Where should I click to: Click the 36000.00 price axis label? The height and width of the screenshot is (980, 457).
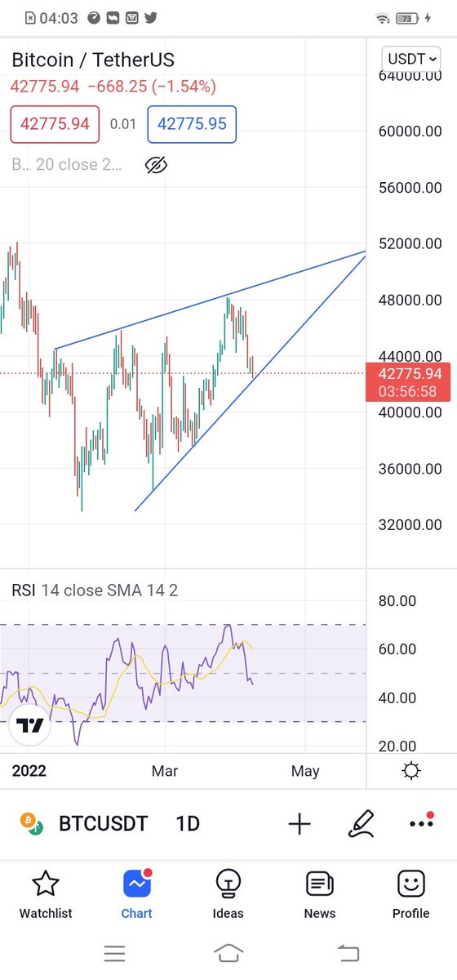point(410,469)
